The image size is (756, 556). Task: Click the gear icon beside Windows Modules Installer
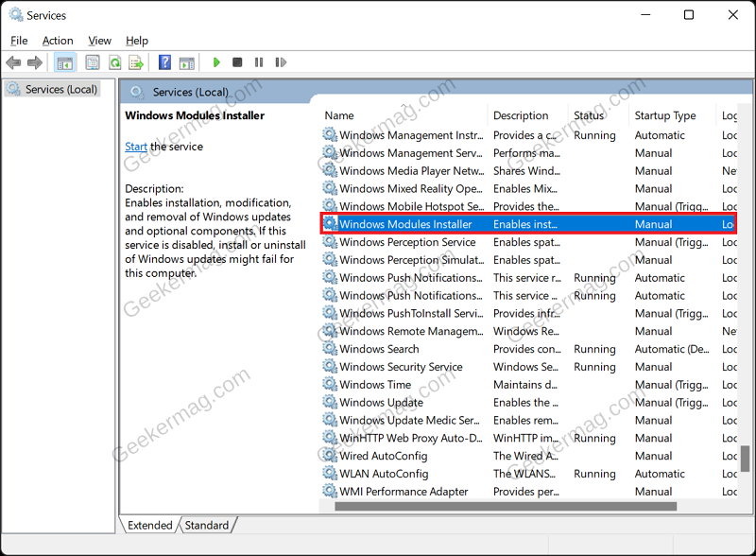(330, 224)
